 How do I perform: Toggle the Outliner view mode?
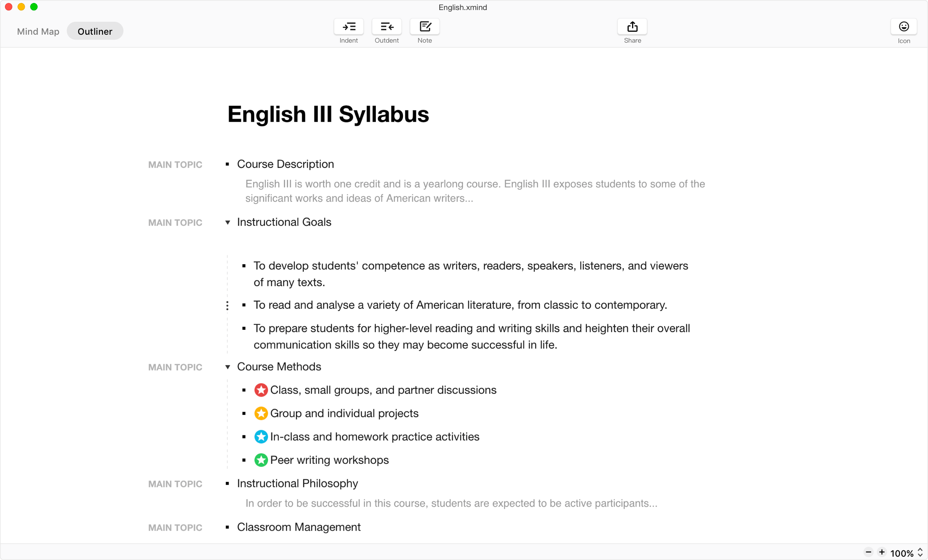pos(95,31)
